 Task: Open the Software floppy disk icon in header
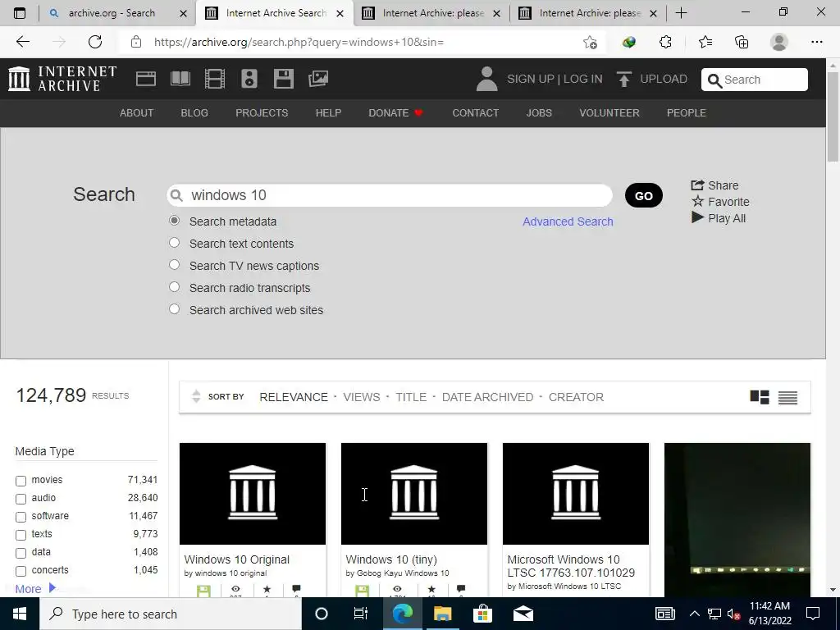click(283, 79)
